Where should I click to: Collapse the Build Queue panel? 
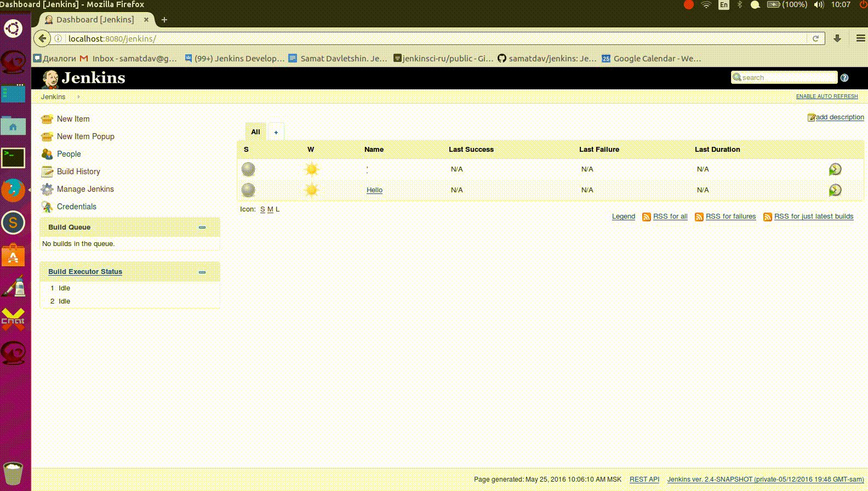202,227
